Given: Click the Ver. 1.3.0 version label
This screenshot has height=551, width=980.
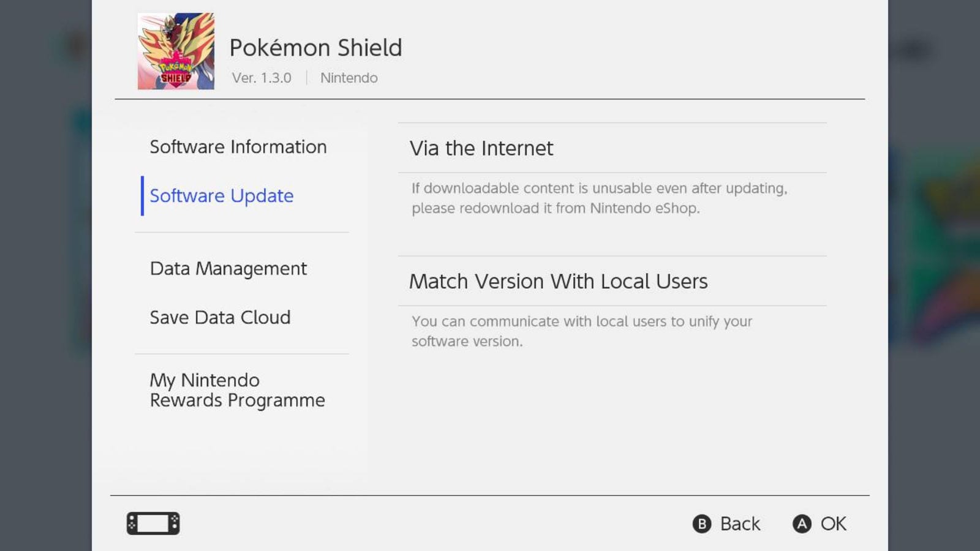Looking at the screenshot, I should pos(262,78).
